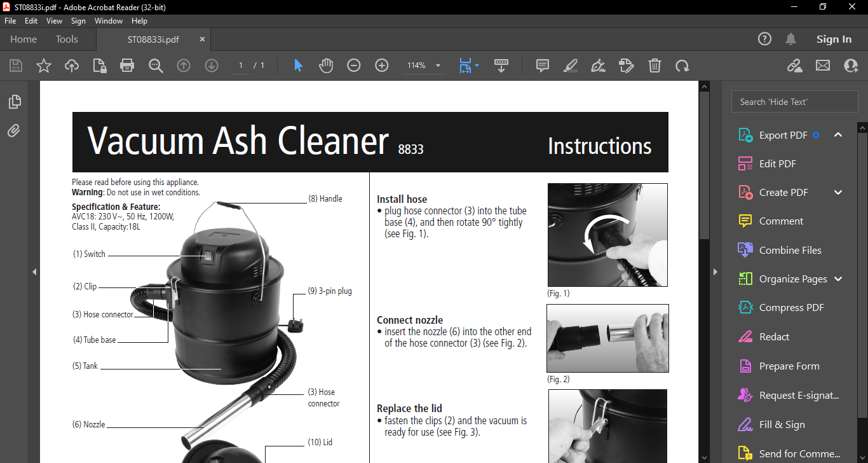Click the Print file icon
The width and height of the screenshot is (868, 463).
click(127, 66)
